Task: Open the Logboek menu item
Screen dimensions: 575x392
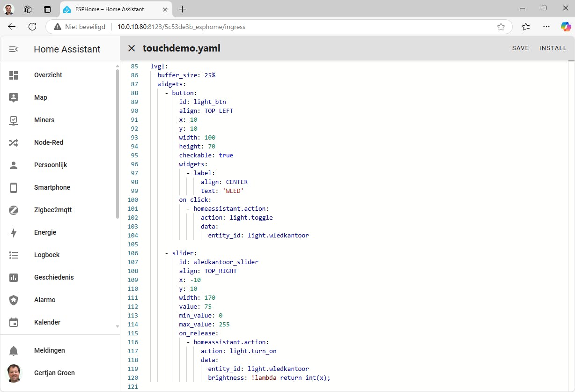Action: click(47, 255)
